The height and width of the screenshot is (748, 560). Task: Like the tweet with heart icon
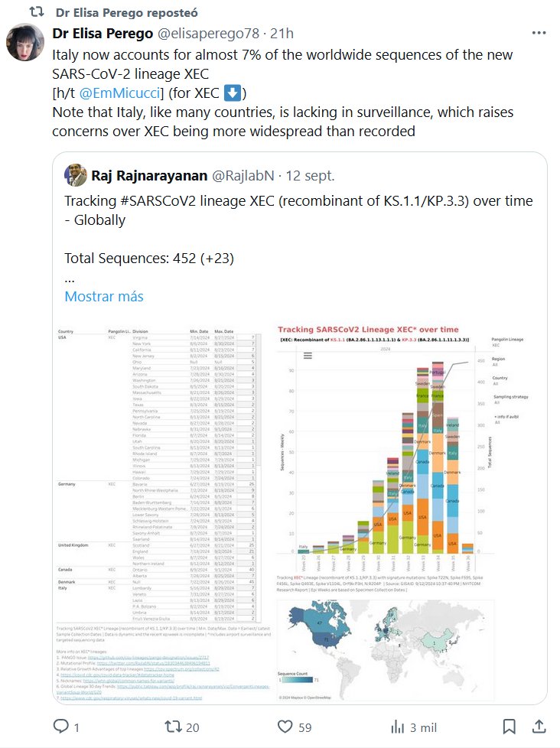pyautogui.click(x=285, y=725)
